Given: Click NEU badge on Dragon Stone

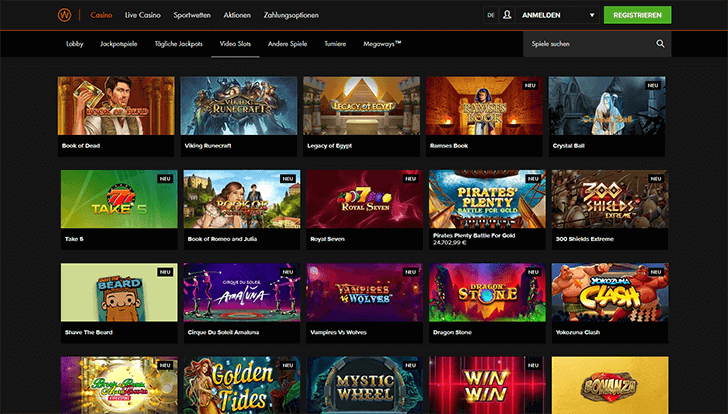Looking at the screenshot, I should pyautogui.click(x=533, y=272).
